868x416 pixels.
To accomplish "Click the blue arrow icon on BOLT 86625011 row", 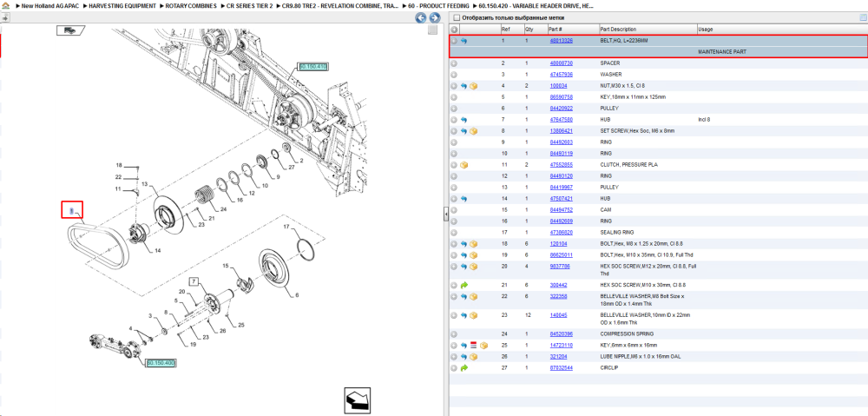I will click(x=464, y=254).
